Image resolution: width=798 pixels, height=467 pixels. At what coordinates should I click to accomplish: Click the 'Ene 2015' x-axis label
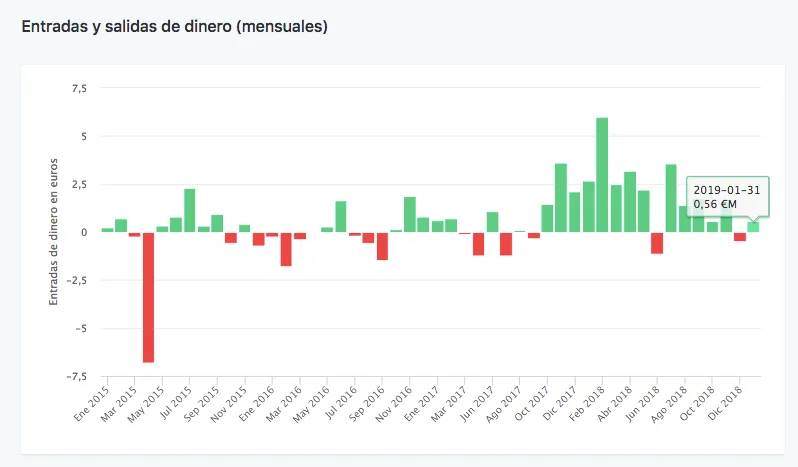point(93,396)
